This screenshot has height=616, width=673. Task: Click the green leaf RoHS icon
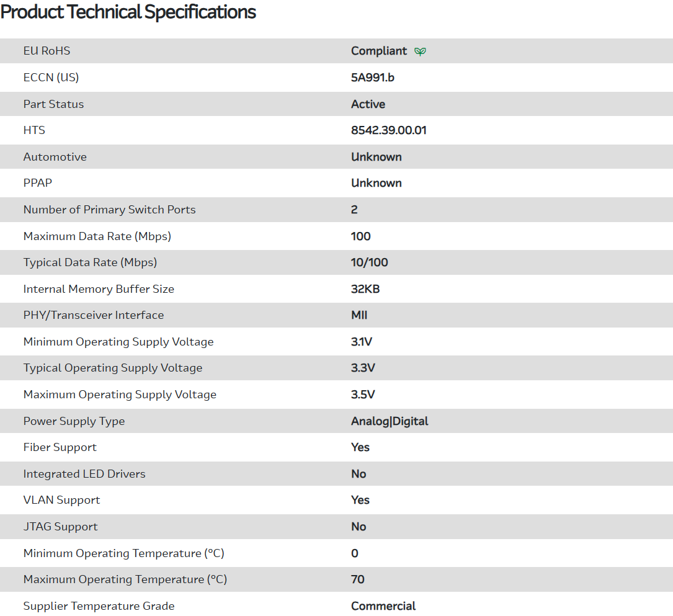420,51
